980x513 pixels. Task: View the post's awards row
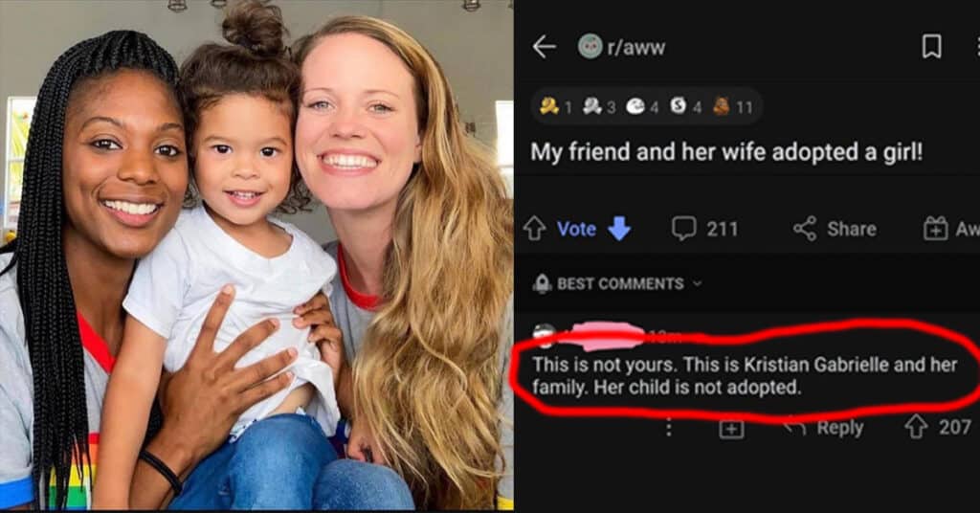coord(647,107)
